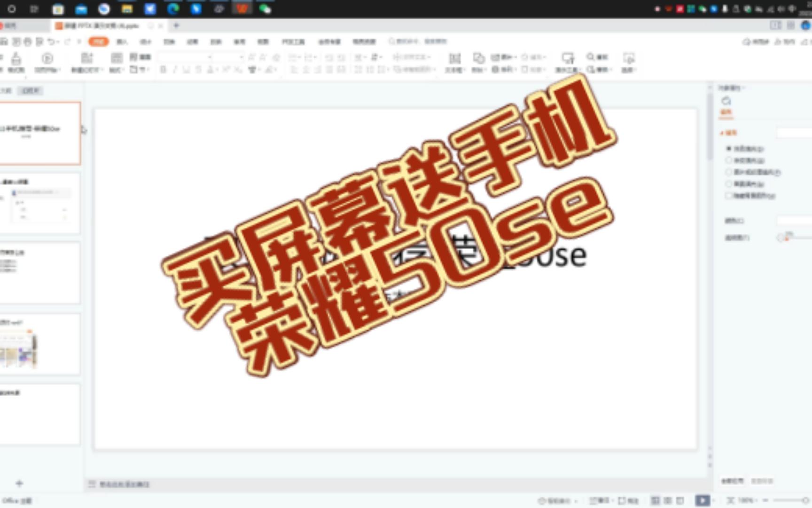Switch to the Animation ribbon tab
This screenshot has height=508, width=812.
pyautogui.click(x=193, y=42)
